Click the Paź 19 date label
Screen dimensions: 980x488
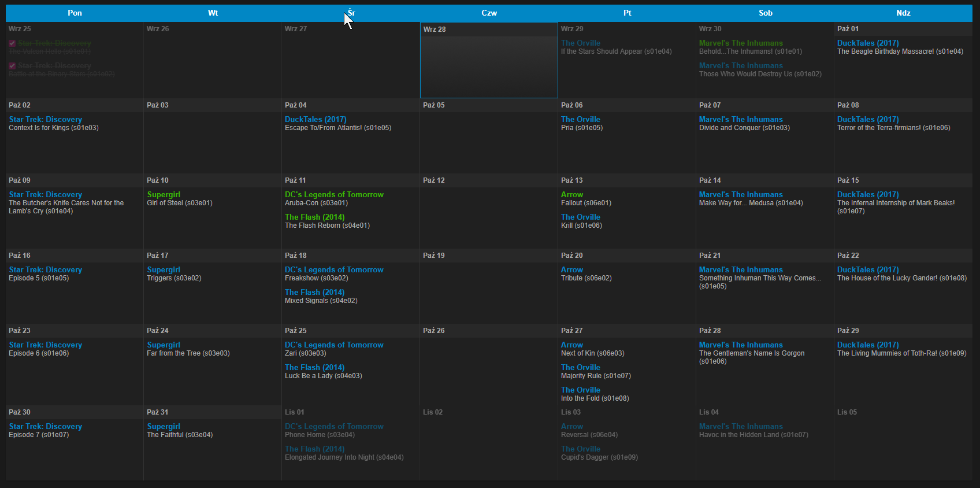click(433, 256)
